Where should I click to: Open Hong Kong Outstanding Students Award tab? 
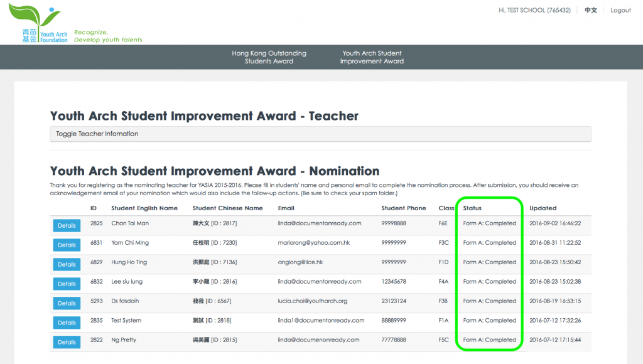[x=269, y=57]
